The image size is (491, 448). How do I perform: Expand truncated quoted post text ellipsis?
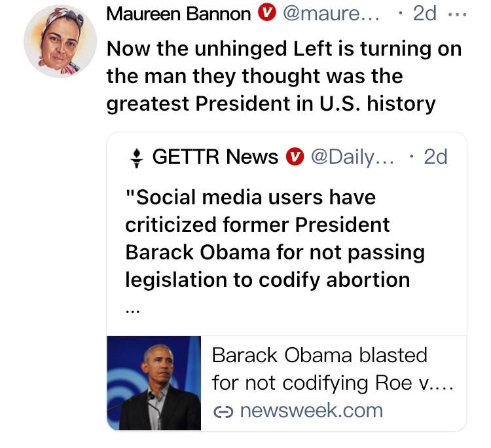click(x=133, y=311)
